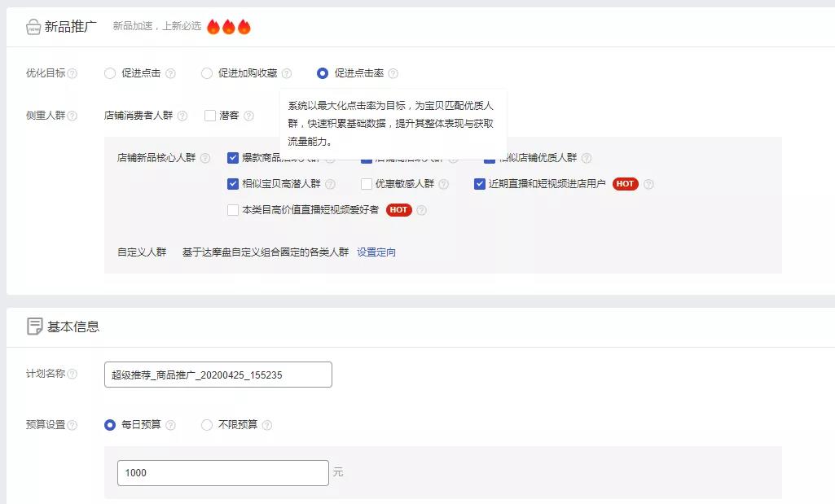Open help icon next to 促进点击

click(x=170, y=73)
